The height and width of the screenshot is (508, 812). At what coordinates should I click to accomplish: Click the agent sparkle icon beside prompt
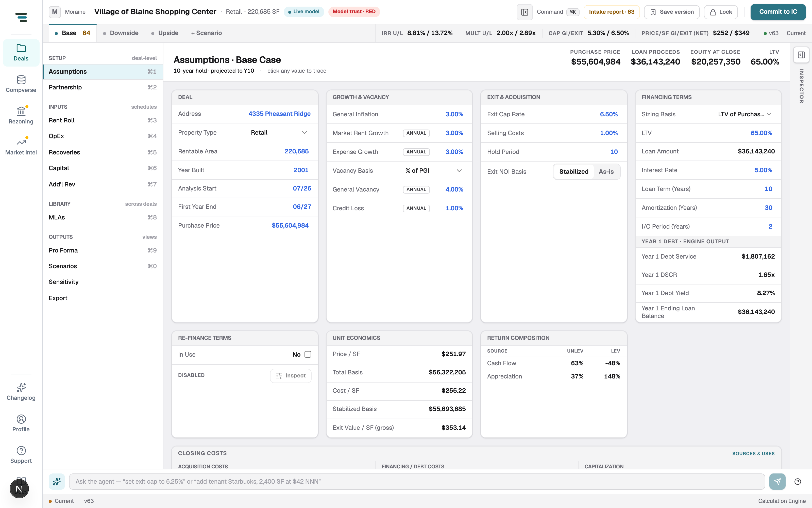click(57, 482)
